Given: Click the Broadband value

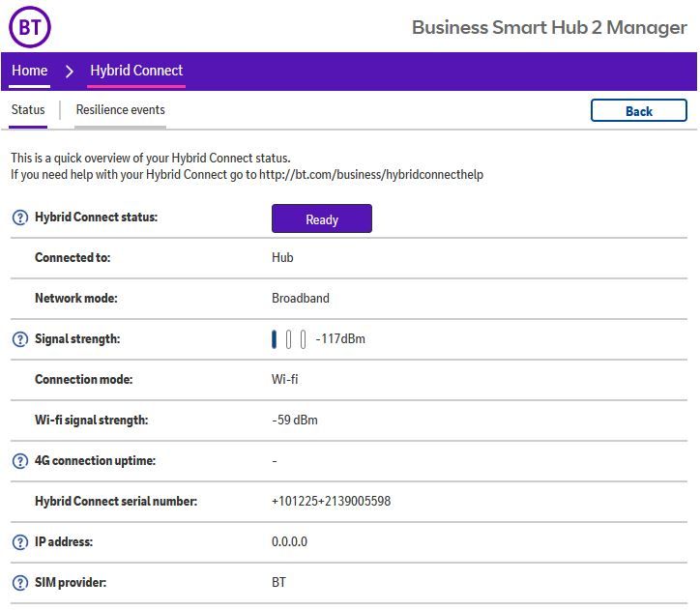Looking at the screenshot, I should (301, 299).
